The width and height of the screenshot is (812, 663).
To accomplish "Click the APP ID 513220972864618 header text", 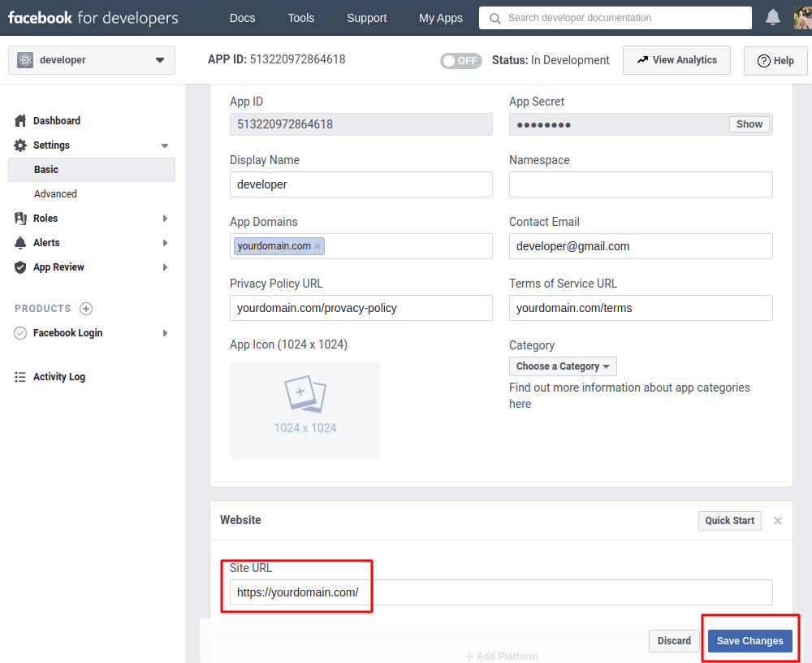I will click(277, 59).
